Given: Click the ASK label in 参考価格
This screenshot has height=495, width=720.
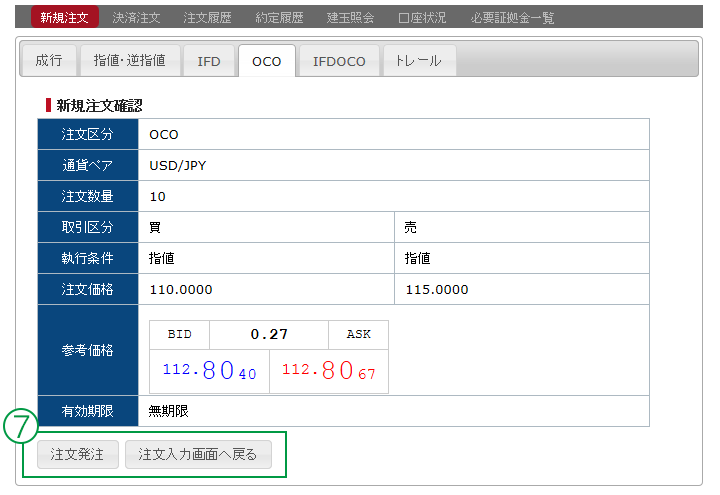Looking at the screenshot, I should point(359,334).
